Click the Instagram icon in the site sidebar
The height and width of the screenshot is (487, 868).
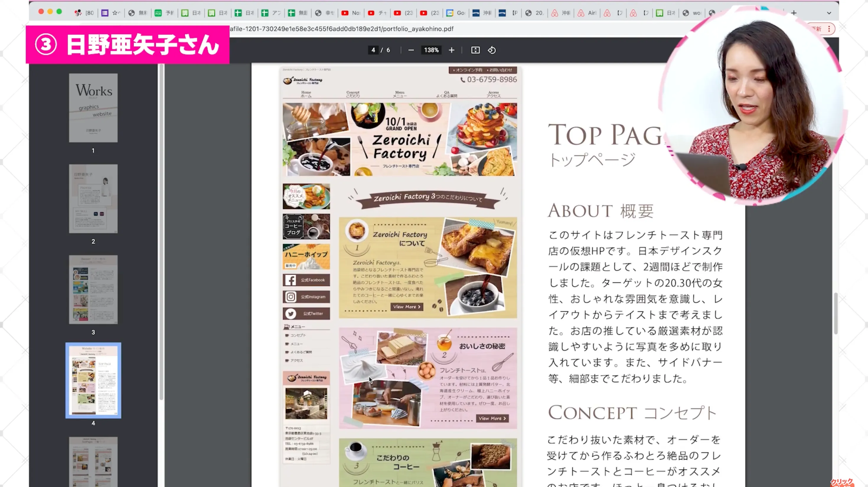[291, 297]
